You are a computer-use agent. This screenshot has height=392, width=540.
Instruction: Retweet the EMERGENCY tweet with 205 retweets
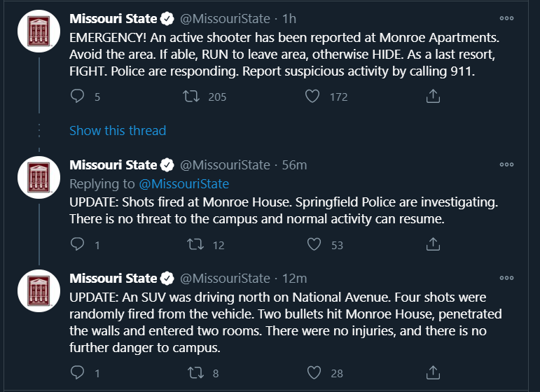[191, 96]
